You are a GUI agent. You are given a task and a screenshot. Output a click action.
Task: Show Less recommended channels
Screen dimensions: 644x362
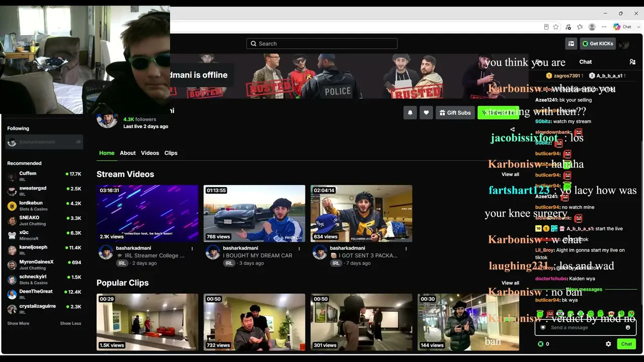(x=70, y=323)
